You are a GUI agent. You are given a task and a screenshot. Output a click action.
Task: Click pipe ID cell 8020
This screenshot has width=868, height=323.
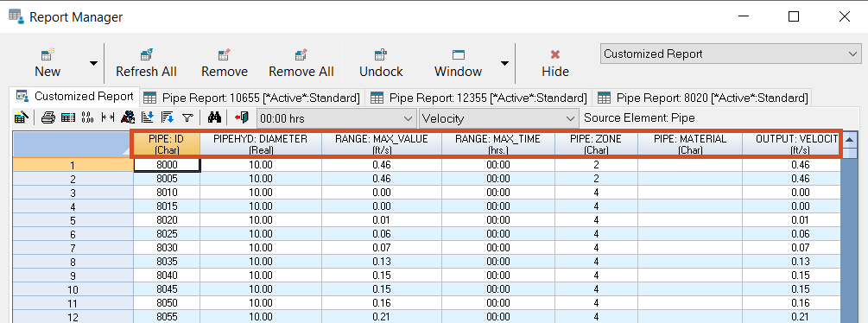pos(167,220)
